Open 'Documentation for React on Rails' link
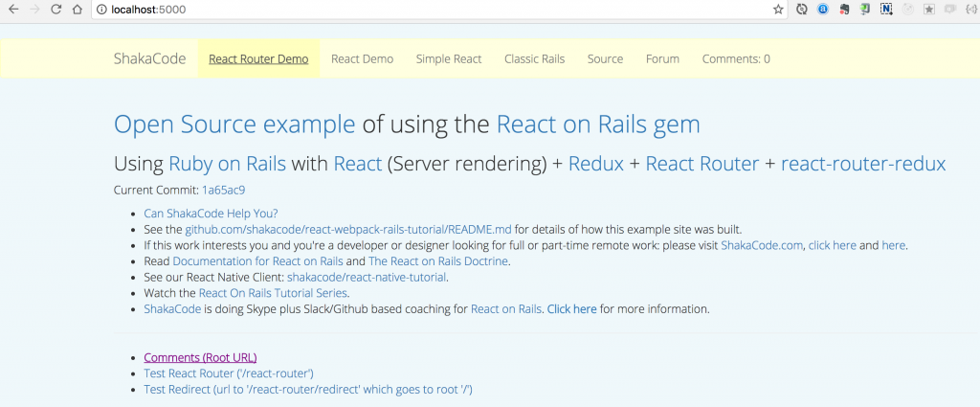The width and height of the screenshot is (980, 407). [257, 261]
